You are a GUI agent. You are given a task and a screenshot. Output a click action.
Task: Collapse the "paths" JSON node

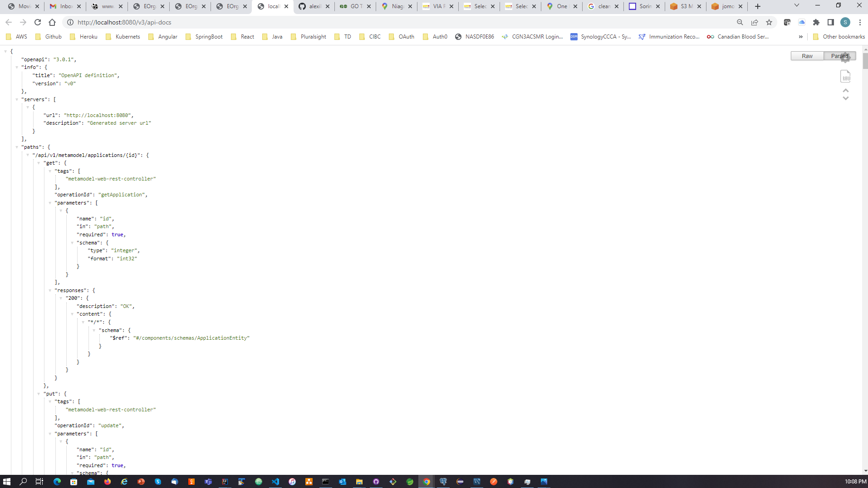17,147
